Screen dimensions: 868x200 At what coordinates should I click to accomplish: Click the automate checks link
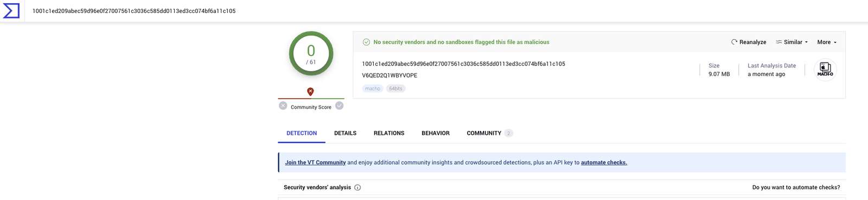tap(604, 162)
